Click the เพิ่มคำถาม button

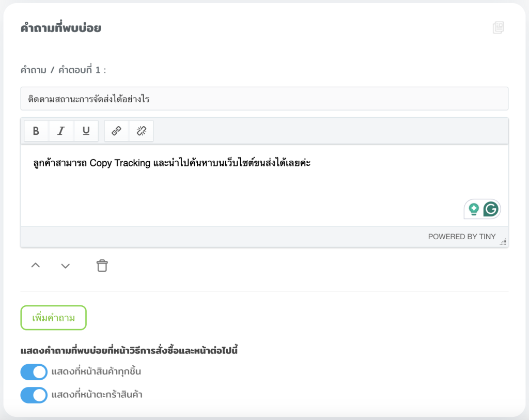point(53,318)
